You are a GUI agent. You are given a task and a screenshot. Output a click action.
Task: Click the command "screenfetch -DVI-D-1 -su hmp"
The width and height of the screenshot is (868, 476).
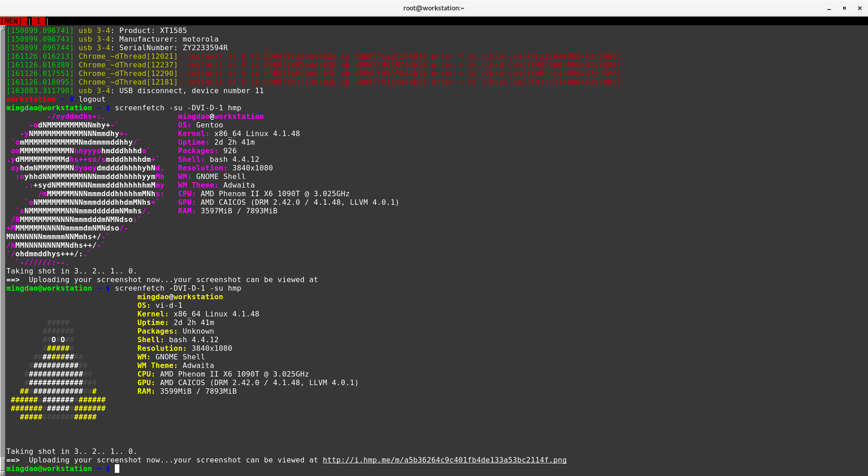coord(178,288)
